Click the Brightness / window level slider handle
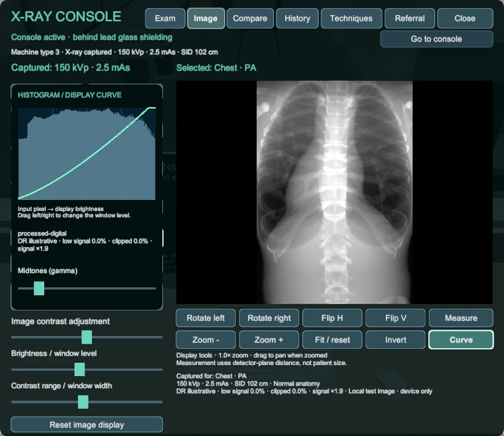This screenshot has width=504, height=436. click(80, 370)
